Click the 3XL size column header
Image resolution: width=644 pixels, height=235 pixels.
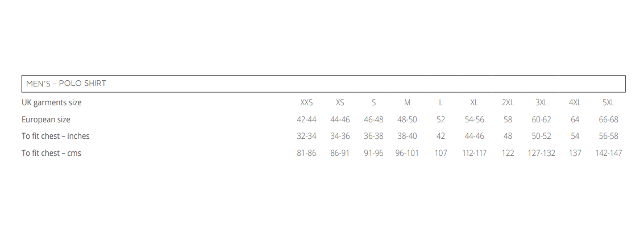coord(541,102)
